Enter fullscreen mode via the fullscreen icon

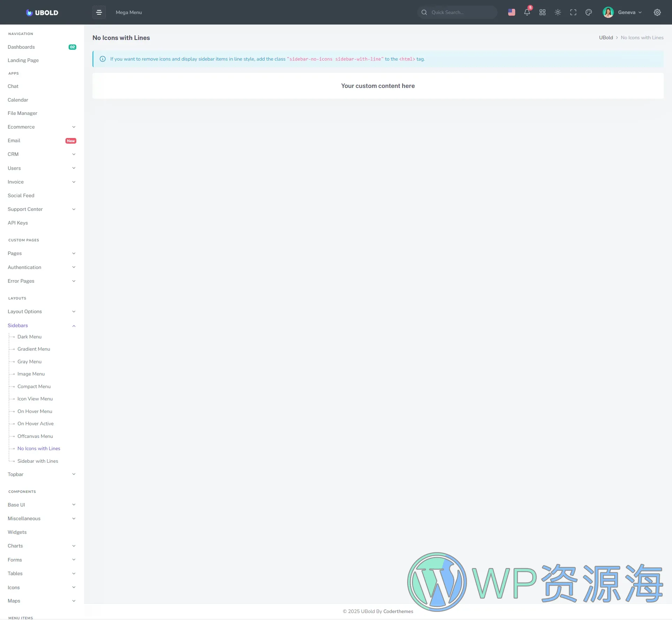click(573, 12)
